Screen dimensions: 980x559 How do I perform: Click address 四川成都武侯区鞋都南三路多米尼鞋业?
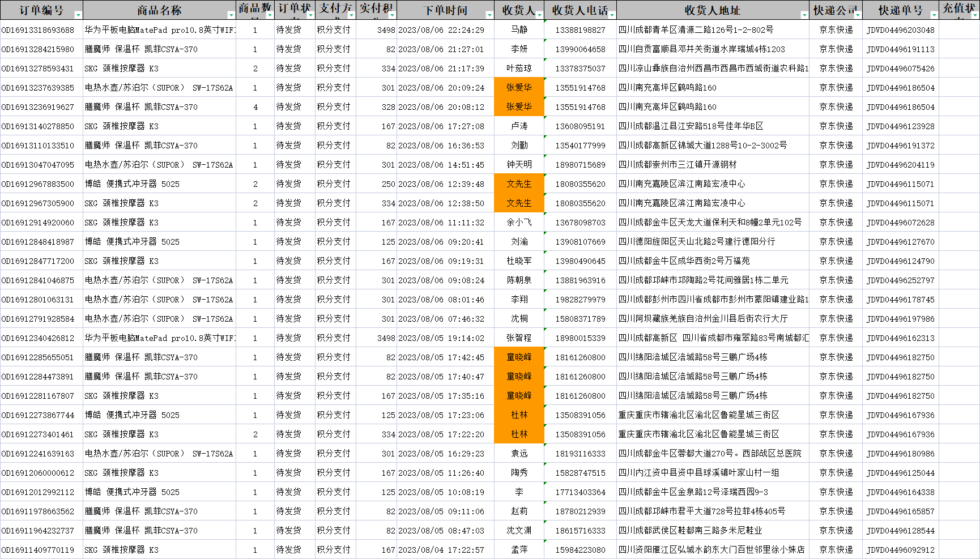point(690,531)
